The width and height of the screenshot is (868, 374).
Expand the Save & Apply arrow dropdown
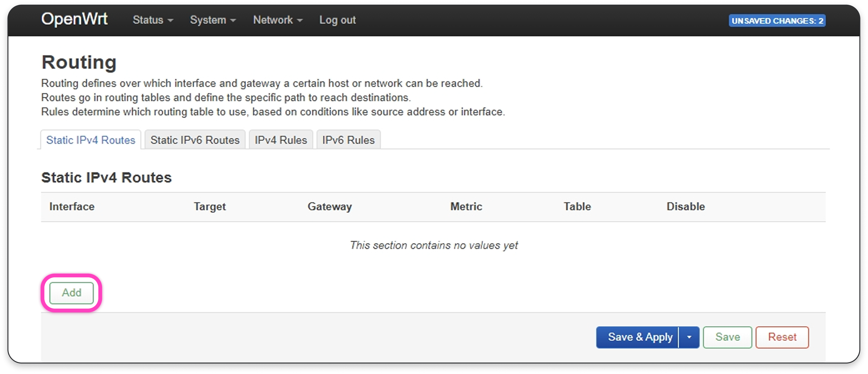(689, 337)
